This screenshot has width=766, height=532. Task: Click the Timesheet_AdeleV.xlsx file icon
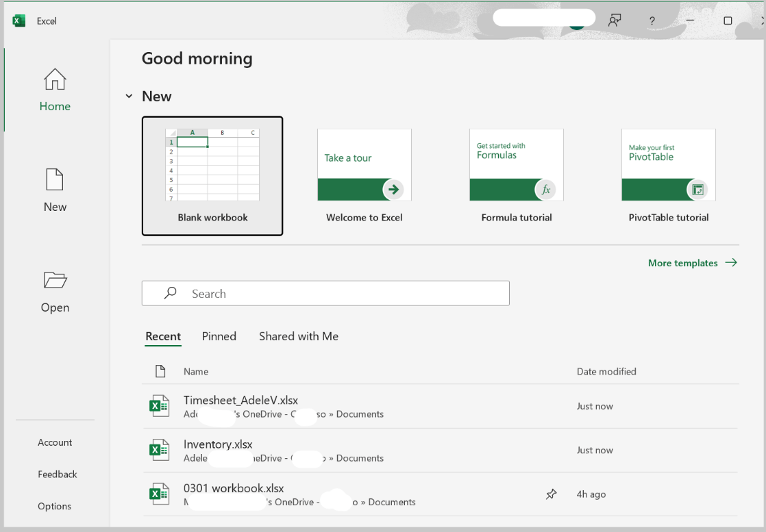(159, 406)
